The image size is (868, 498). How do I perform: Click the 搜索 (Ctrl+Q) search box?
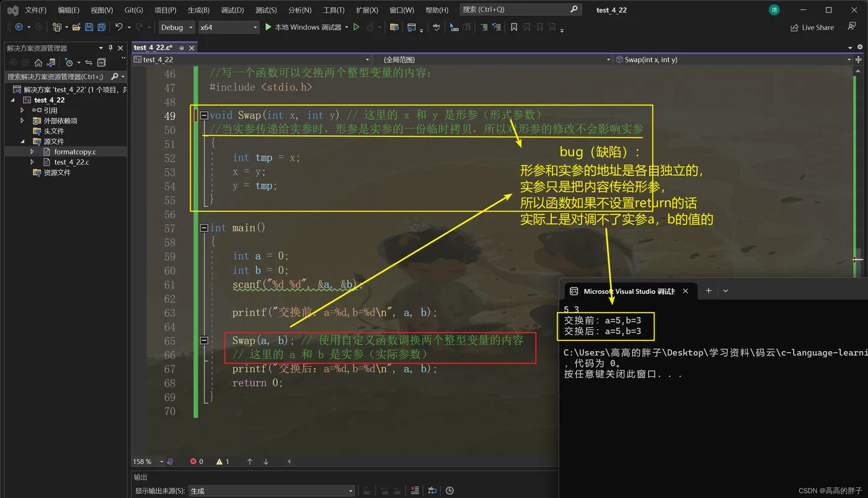pyautogui.click(x=520, y=9)
